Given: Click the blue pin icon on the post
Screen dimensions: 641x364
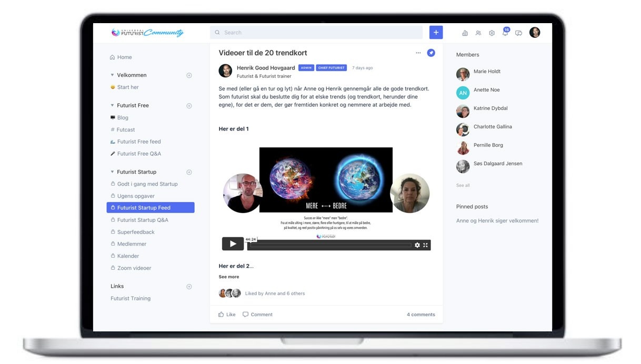Looking at the screenshot, I should click(431, 53).
